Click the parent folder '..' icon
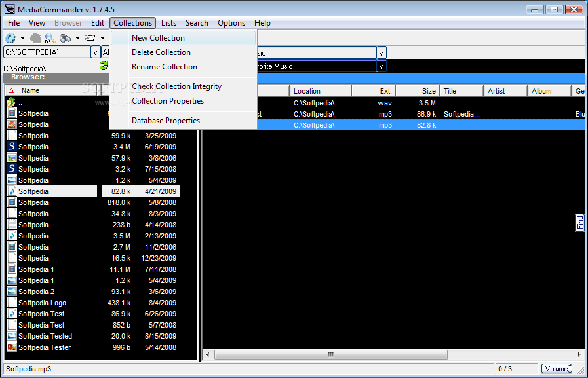This screenshot has height=378, width=588. pyautogui.click(x=11, y=102)
